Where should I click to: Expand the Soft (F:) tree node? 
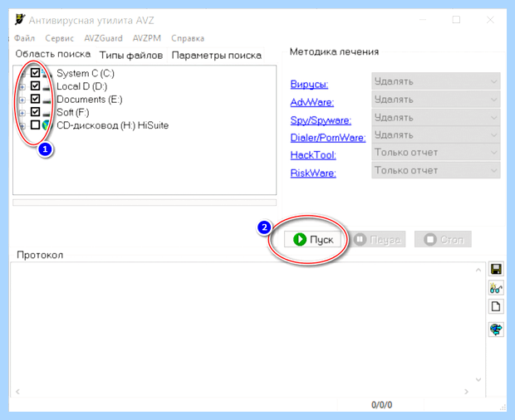click(x=22, y=113)
